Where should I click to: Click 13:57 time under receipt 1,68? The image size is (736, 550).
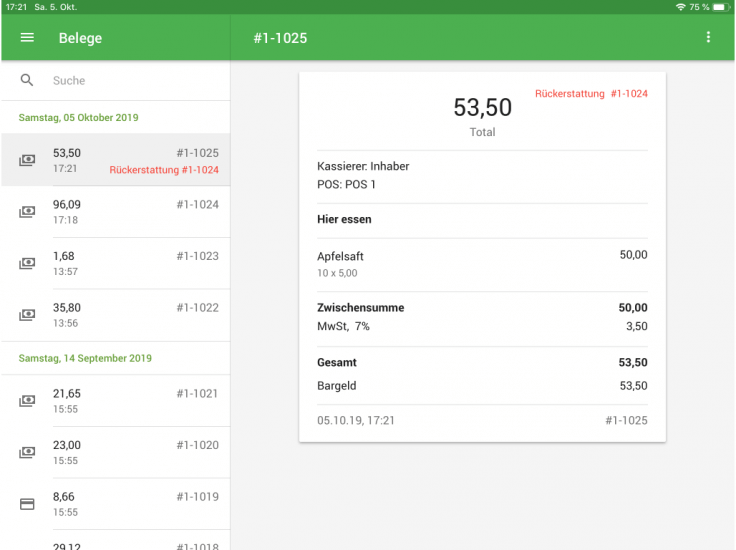coord(65,272)
